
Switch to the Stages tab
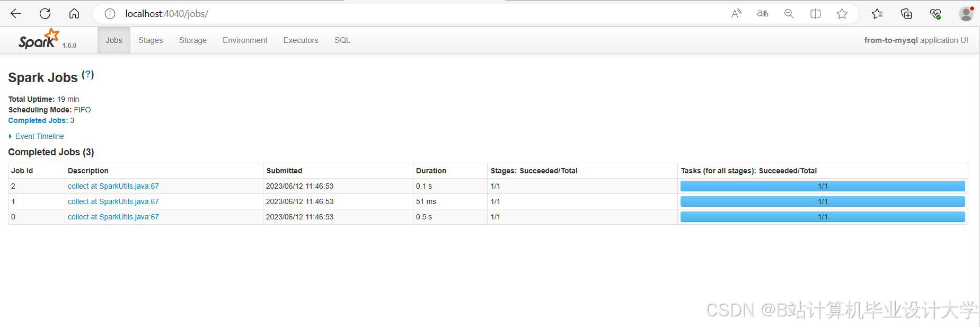151,40
